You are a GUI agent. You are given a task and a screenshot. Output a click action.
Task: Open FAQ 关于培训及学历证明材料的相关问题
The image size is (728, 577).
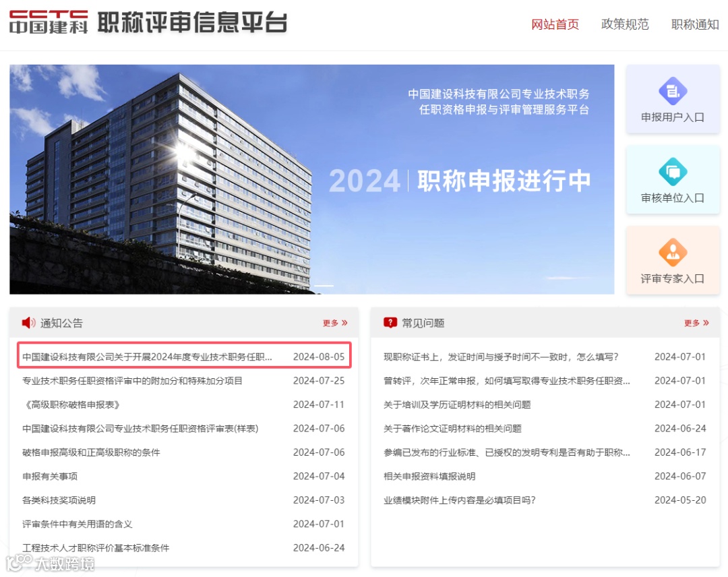pyautogui.click(x=457, y=405)
